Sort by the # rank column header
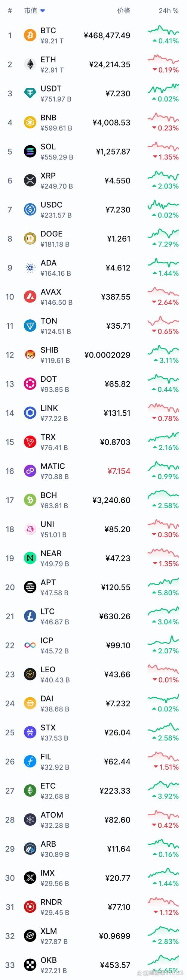 [x=10, y=11]
